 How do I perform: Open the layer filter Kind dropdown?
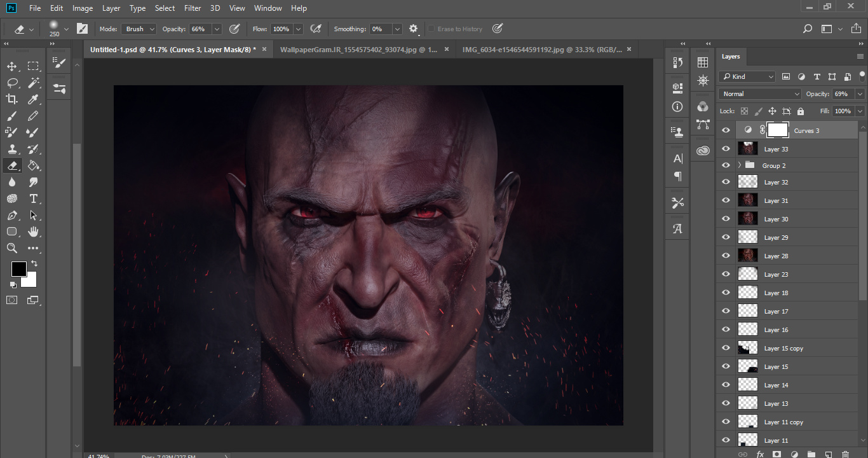tap(747, 76)
